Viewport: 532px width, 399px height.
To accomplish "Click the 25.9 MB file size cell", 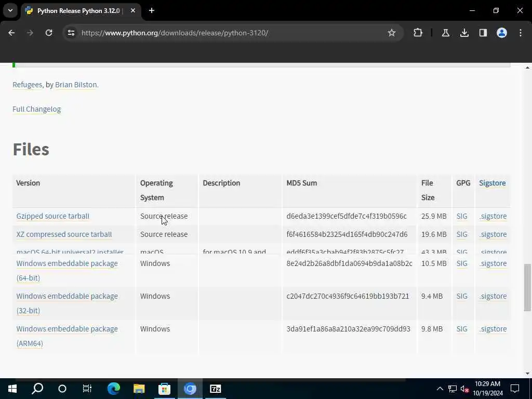I will (434, 216).
